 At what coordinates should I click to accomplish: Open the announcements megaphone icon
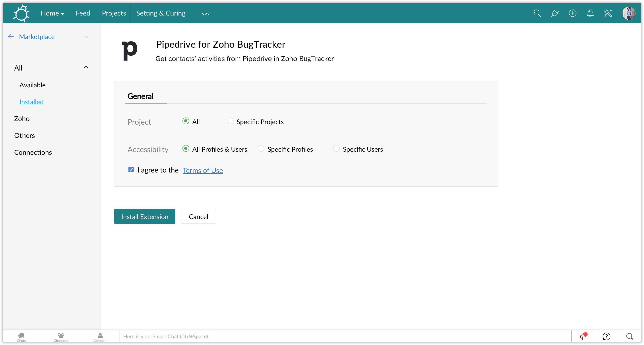pyautogui.click(x=583, y=336)
